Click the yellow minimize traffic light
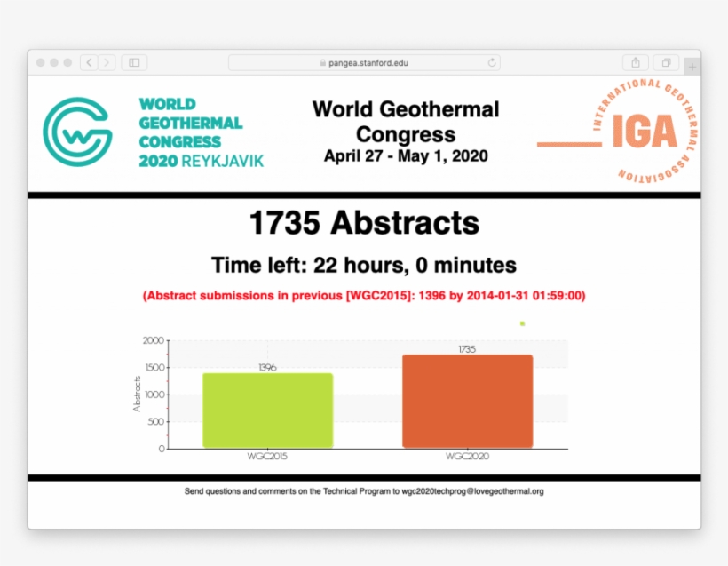Image resolution: width=728 pixels, height=566 pixels. [52, 62]
